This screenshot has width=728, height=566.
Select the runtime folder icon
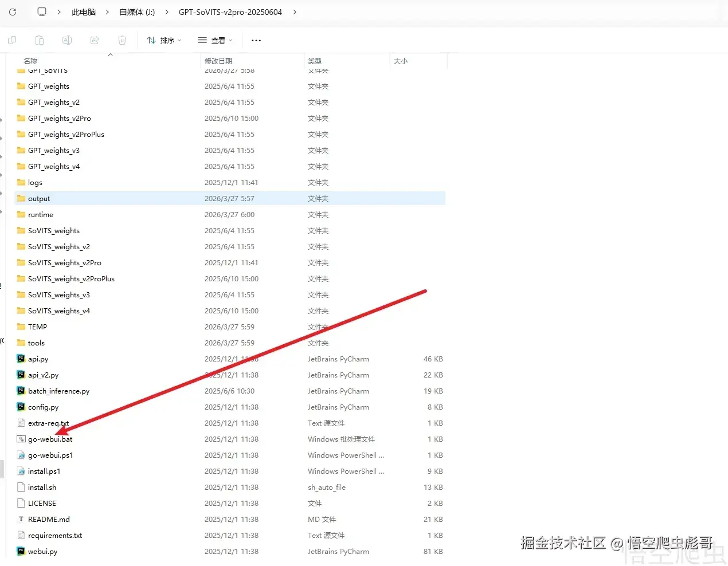pos(21,214)
